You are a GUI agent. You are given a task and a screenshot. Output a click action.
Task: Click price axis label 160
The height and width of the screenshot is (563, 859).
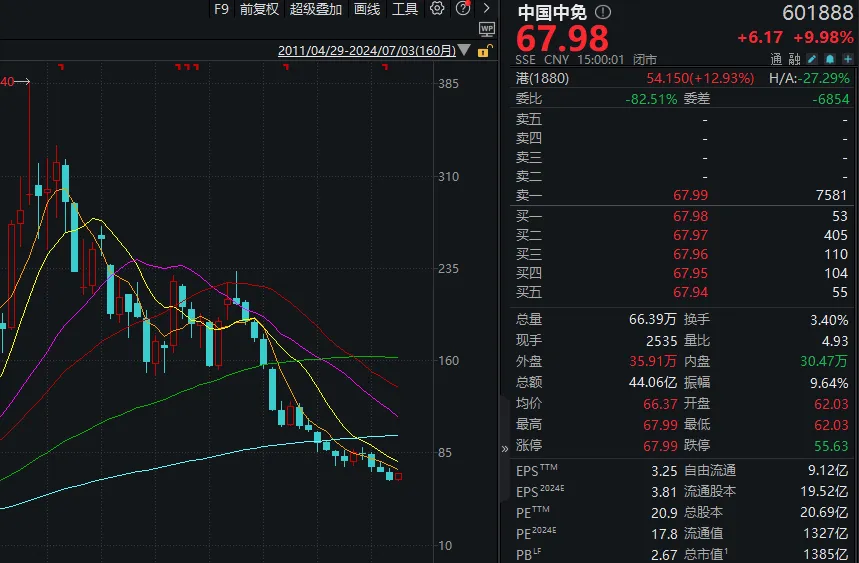pos(448,361)
